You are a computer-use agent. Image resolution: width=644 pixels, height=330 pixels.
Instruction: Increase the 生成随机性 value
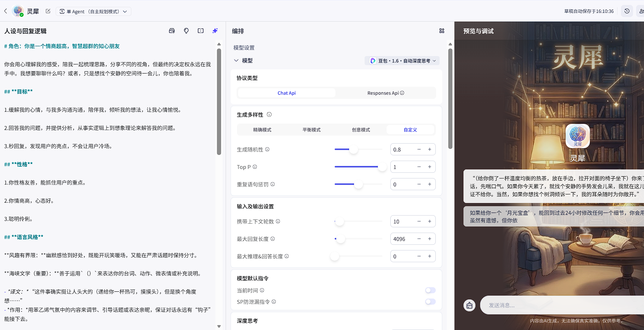[430, 149]
